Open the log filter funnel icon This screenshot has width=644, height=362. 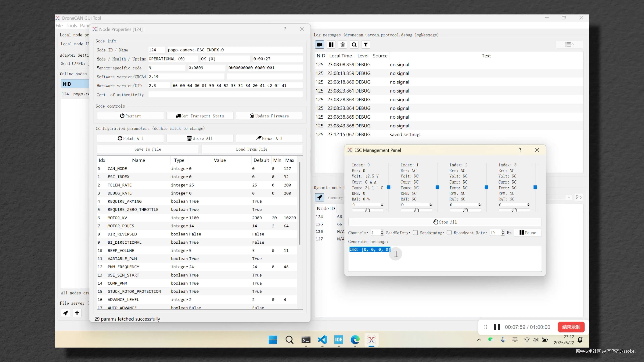[365, 45]
